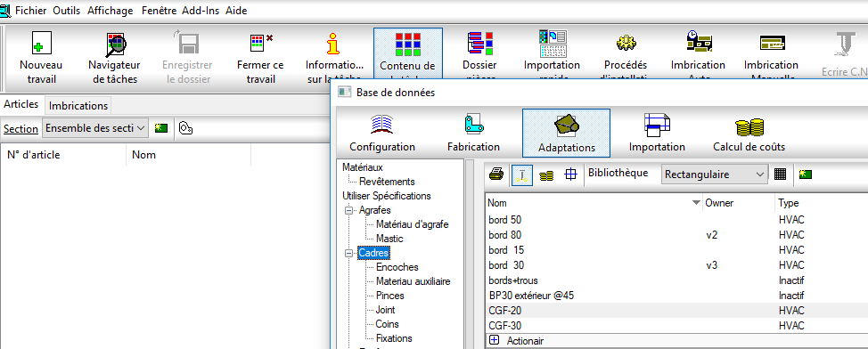Click the green star icon beside Section dropdown
The image size is (868, 349).
click(x=161, y=128)
